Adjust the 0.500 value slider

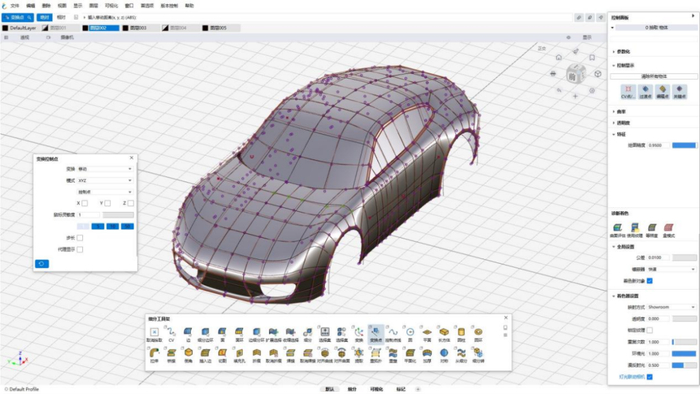[684, 365]
